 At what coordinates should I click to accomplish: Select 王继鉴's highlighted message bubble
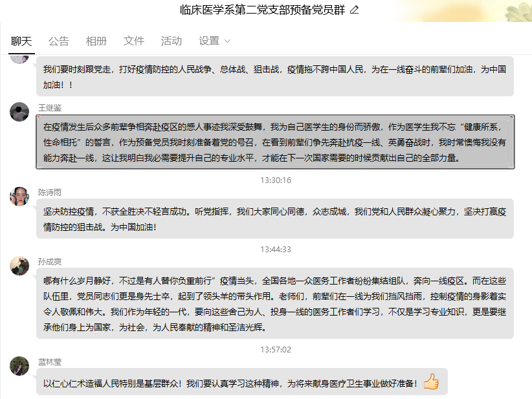pyautogui.click(x=275, y=142)
